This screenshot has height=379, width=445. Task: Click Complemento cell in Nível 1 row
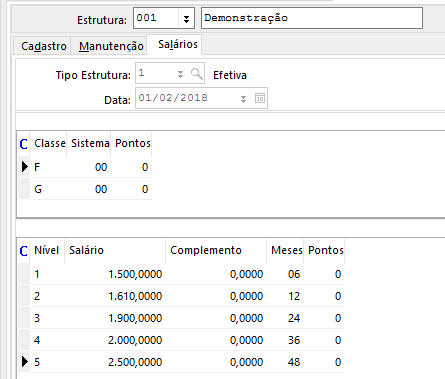click(216, 274)
